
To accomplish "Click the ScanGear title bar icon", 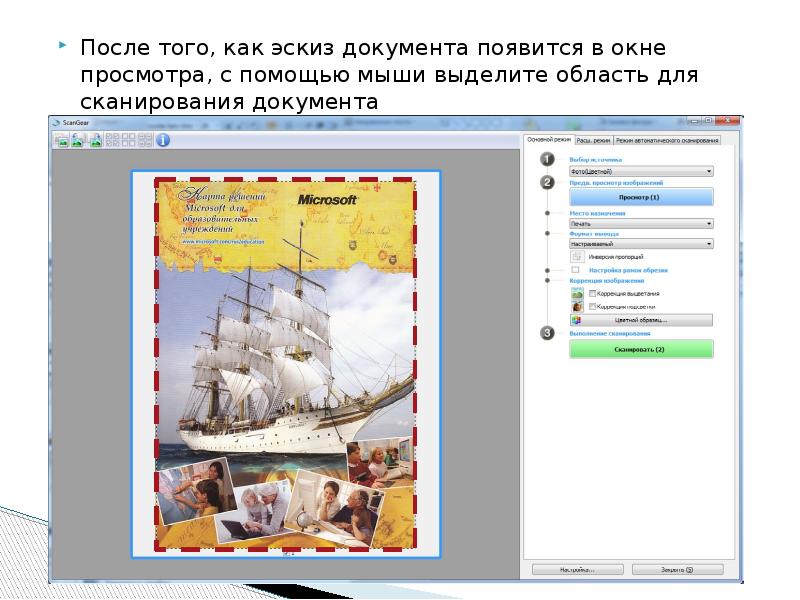I will (56, 122).
